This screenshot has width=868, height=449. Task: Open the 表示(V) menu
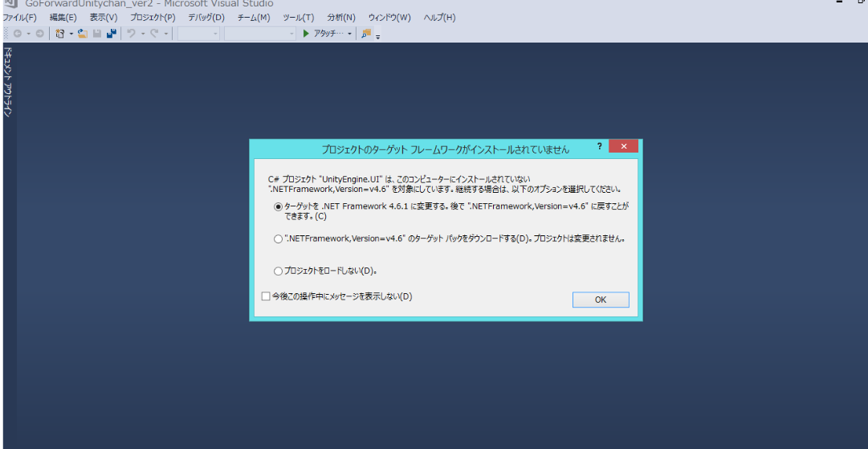point(104,17)
